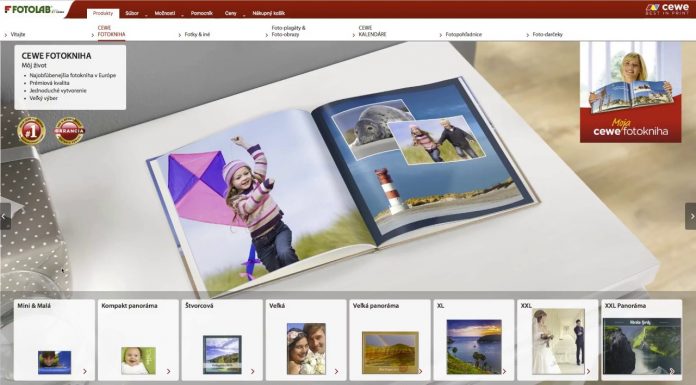This screenshot has width=696, height=385.
Task: Select the Veľká panoráma format card
Action: (390, 340)
